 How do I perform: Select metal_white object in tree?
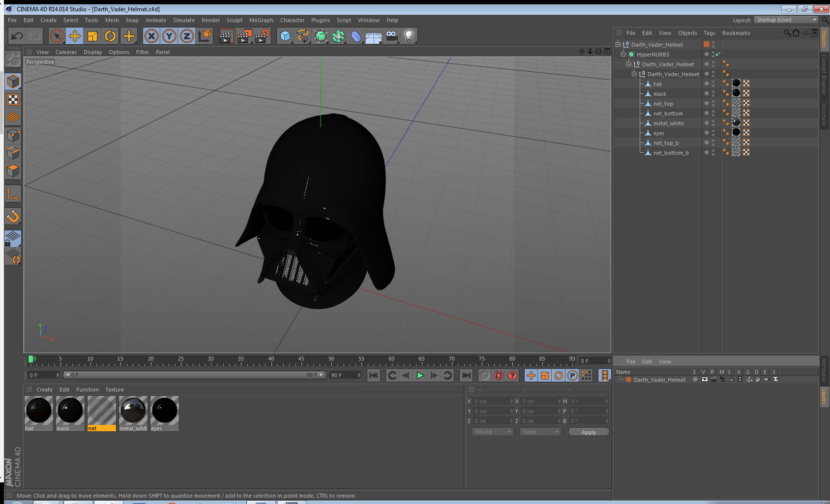click(x=668, y=123)
